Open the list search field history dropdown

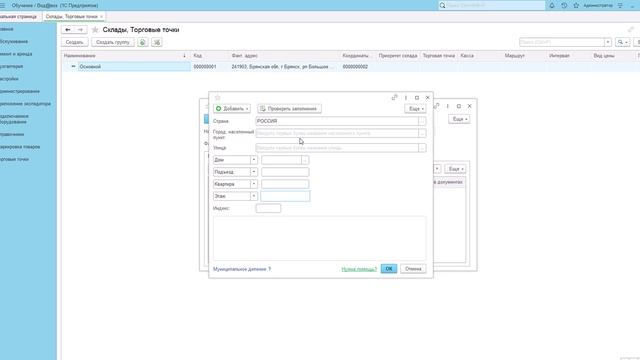click(608, 42)
